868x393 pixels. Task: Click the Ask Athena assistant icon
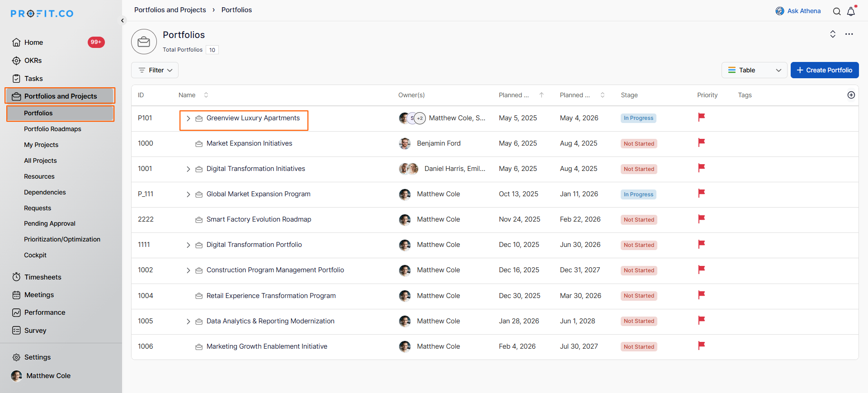[x=780, y=11]
